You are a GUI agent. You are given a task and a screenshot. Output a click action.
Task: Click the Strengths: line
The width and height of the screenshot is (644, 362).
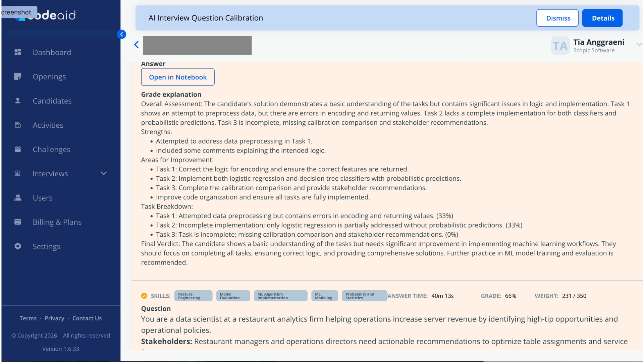coord(156,132)
